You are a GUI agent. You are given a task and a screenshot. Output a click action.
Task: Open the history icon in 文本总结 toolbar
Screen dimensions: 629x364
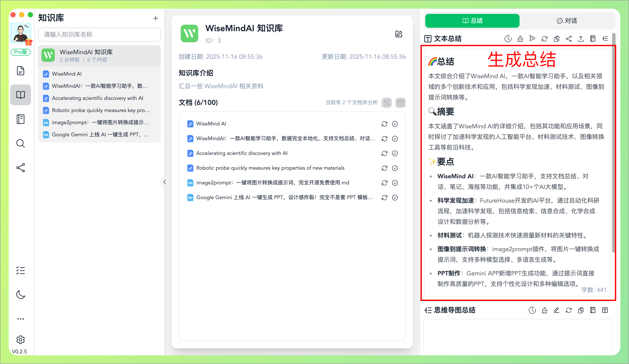pos(508,39)
